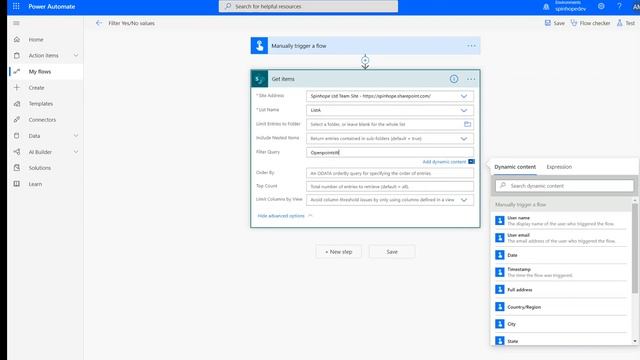The width and height of the screenshot is (640, 360).
Task: Switch to Dynamic content tab
Action: pos(515,167)
